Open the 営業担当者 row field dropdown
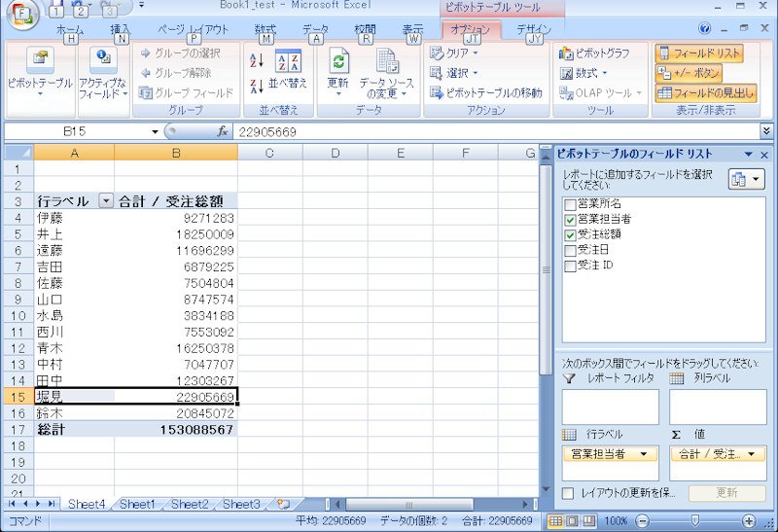 (644, 454)
